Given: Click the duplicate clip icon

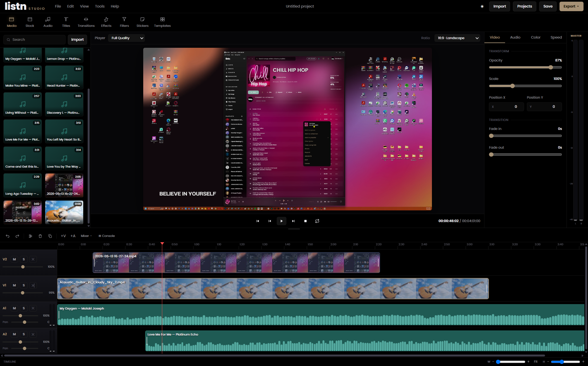Looking at the screenshot, I should coord(50,236).
